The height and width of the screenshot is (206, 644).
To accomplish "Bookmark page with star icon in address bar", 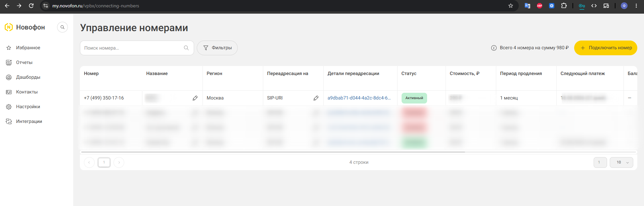I will click(x=511, y=6).
